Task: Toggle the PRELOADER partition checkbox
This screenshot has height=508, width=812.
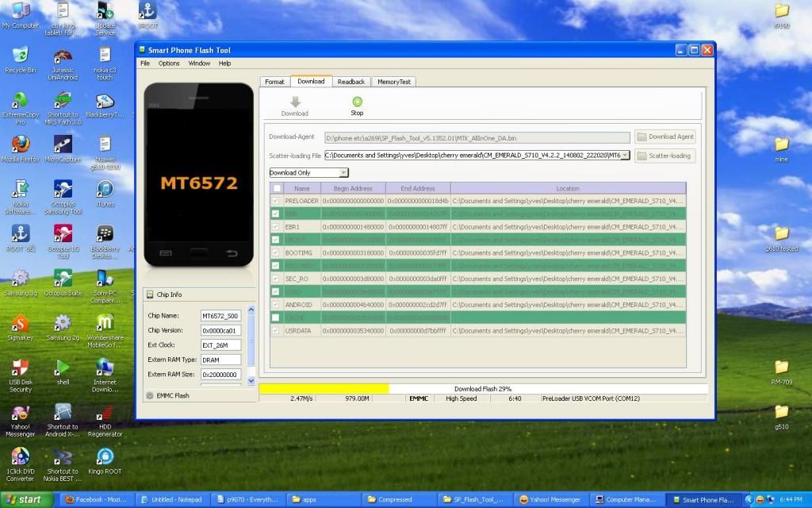Action: (276, 202)
